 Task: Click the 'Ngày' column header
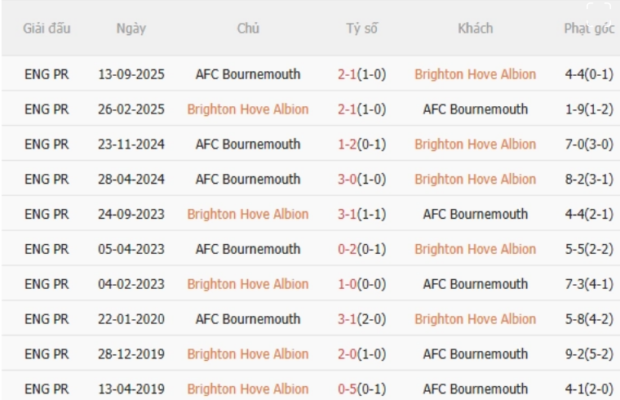pos(131,28)
